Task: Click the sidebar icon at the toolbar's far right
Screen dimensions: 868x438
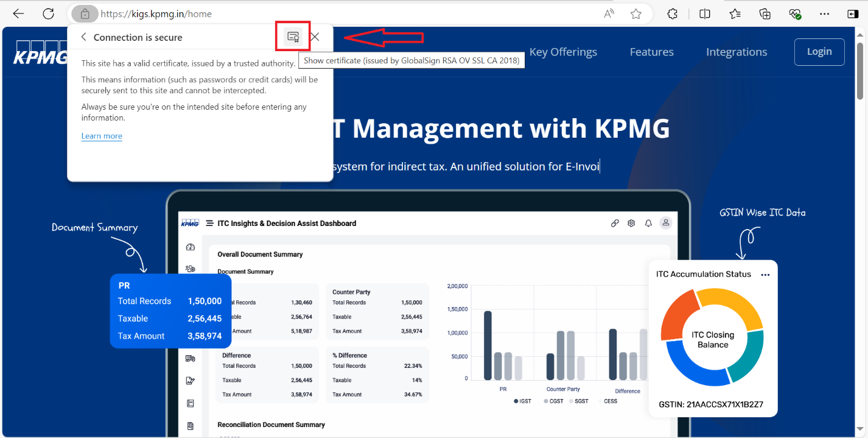Action: (x=853, y=13)
